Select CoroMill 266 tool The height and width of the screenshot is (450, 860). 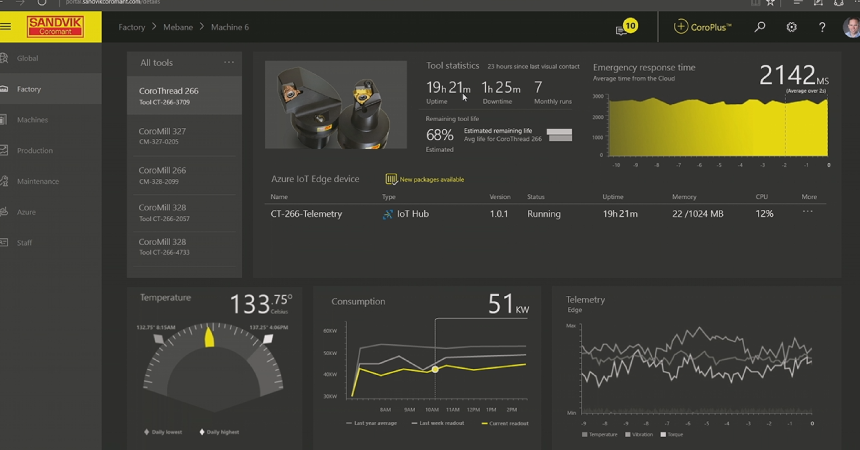point(184,175)
